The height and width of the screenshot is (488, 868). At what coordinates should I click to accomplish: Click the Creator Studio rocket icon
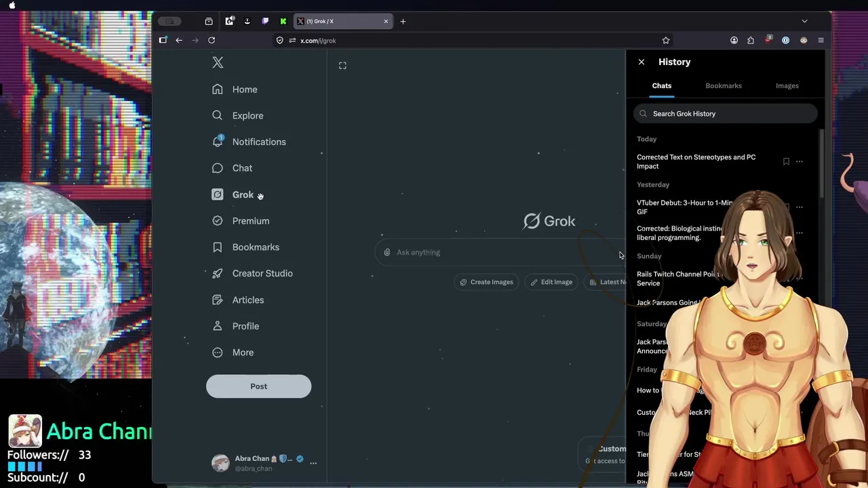coord(217,273)
